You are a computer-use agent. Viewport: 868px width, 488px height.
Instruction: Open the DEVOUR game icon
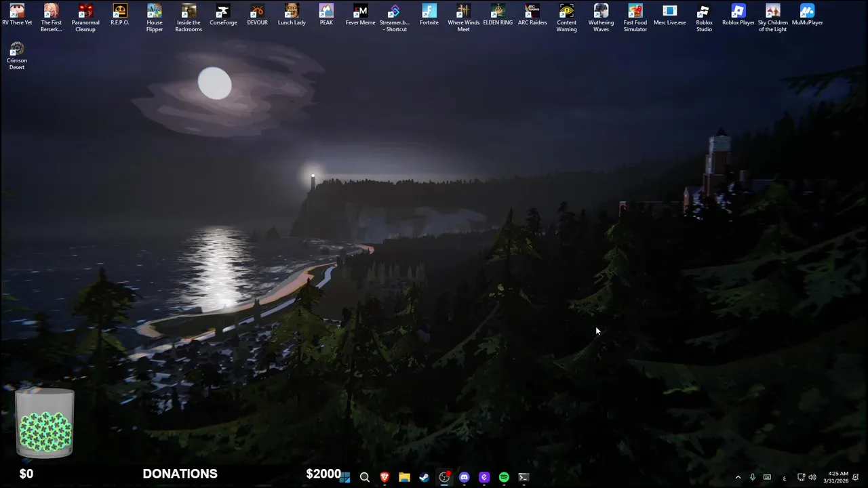(x=257, y=15)
